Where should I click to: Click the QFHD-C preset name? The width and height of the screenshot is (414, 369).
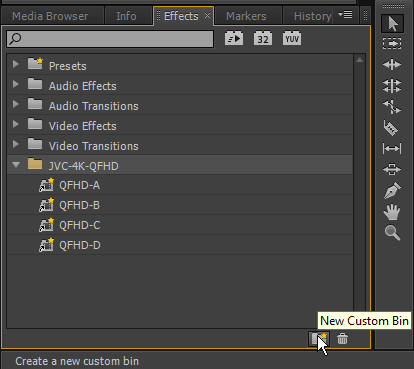point(80,225)
